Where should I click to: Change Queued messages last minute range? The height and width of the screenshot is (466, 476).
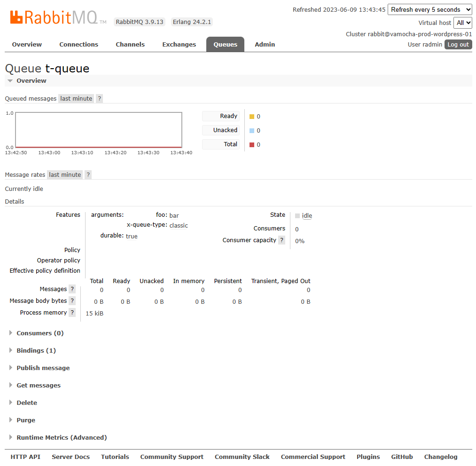tap(76, 98)
